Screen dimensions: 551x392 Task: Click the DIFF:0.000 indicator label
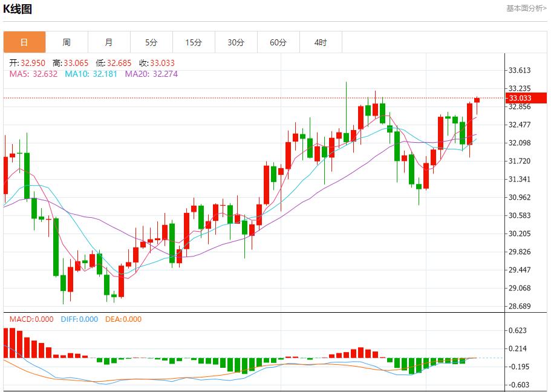point(79,319)
